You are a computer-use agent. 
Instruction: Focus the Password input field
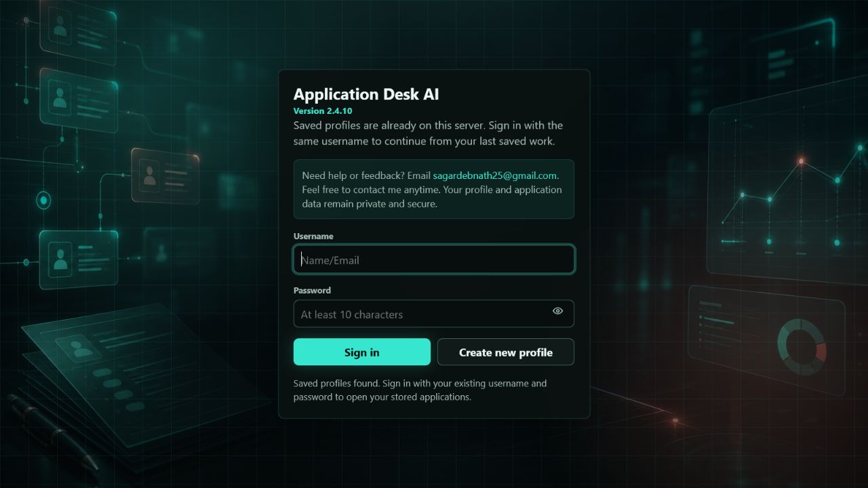click(434, 314)
